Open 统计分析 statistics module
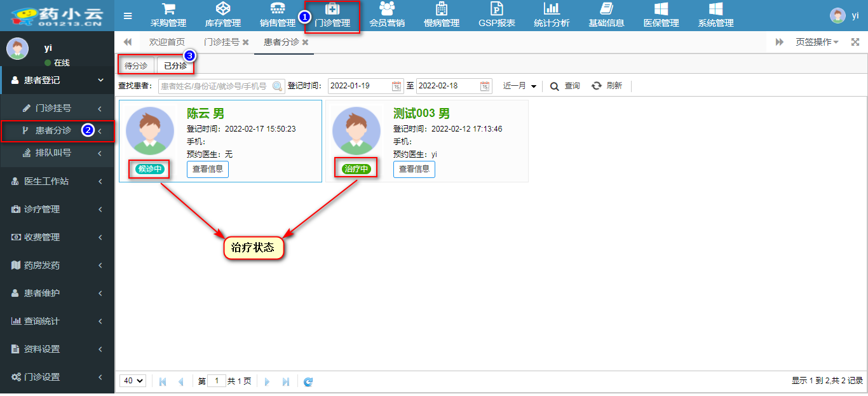Image resolution: width=868 pixels, height=396 pixels. pyautogui.click(x=552, y=16)
